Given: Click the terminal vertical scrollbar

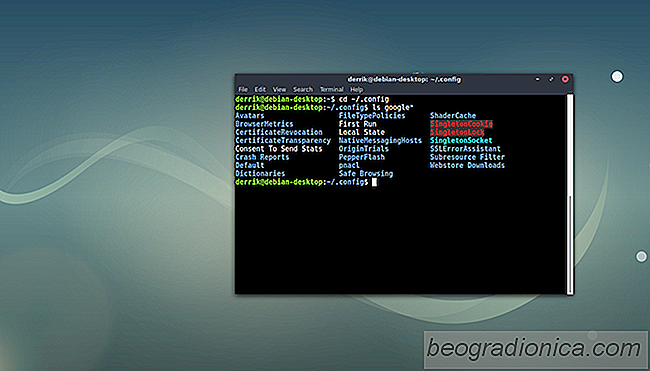Looking at the screenshot, I should point(570,194).
